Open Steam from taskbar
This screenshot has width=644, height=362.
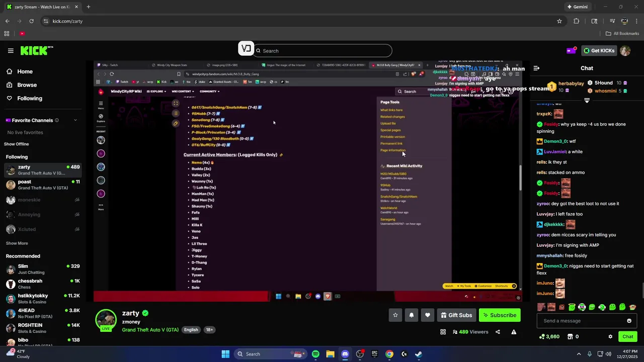point(419,354)
